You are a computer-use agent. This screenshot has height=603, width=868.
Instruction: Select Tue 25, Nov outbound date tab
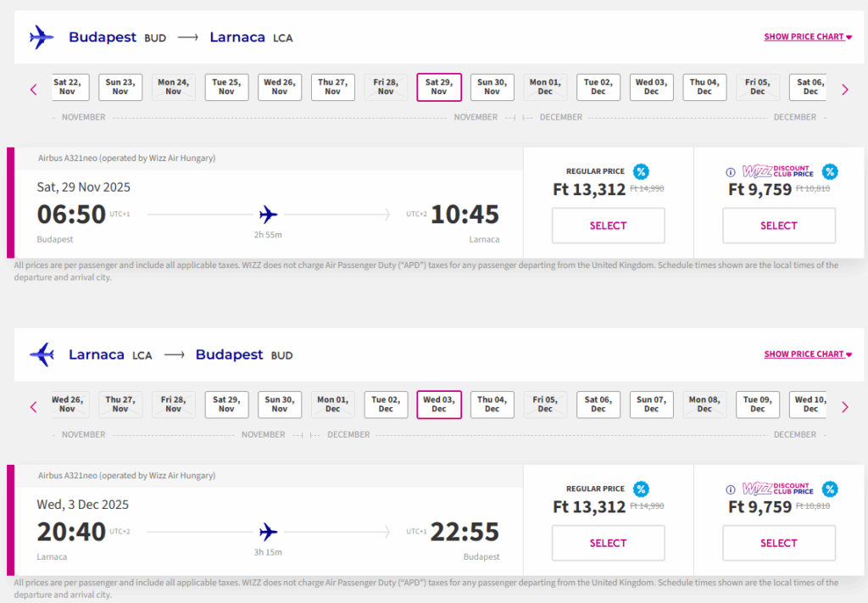pyautogui.click(x=226, y=87)
